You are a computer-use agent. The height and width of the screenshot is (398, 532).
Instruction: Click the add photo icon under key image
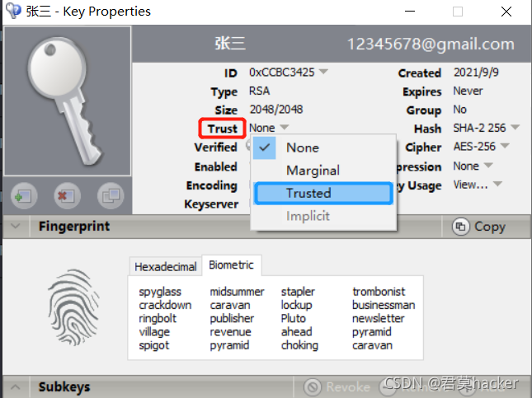tap(24, 195)
